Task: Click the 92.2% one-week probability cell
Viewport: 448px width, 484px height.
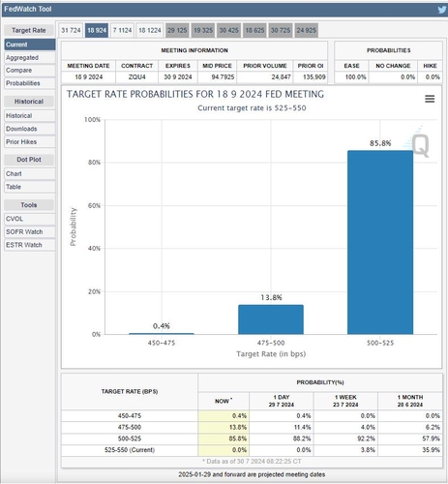Action: coord(345,439)
